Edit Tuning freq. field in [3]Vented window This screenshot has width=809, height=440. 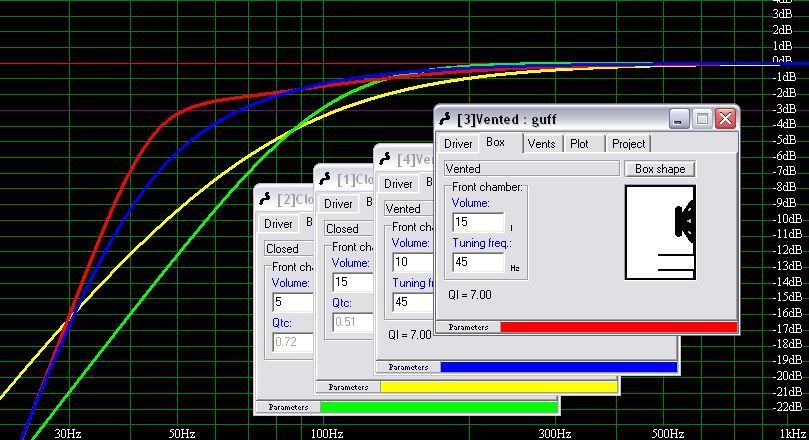pos(478,262)
